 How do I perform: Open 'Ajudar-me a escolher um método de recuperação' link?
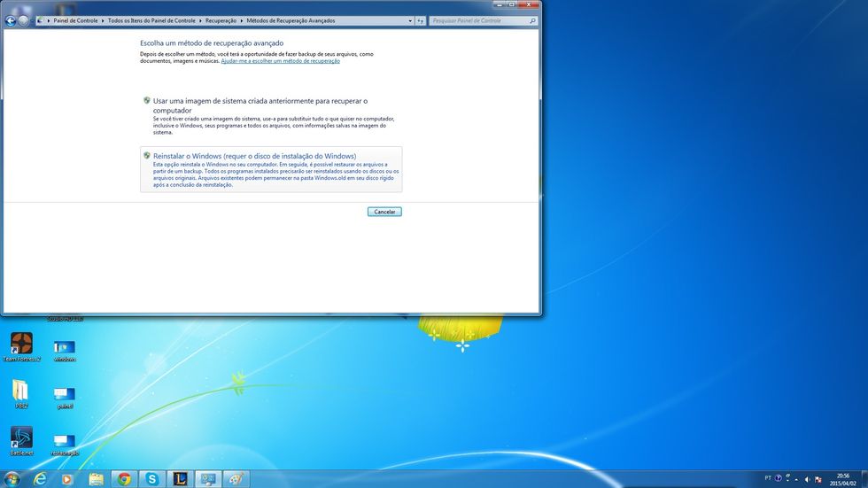click(x=280, y=61)
